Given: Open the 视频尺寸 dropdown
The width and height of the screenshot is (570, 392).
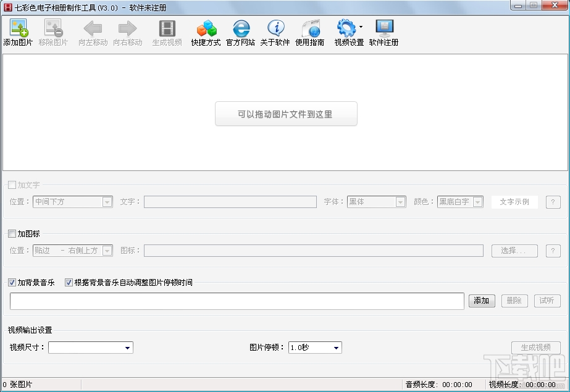Looking at the screenshot, I should [x=91, y=348].
